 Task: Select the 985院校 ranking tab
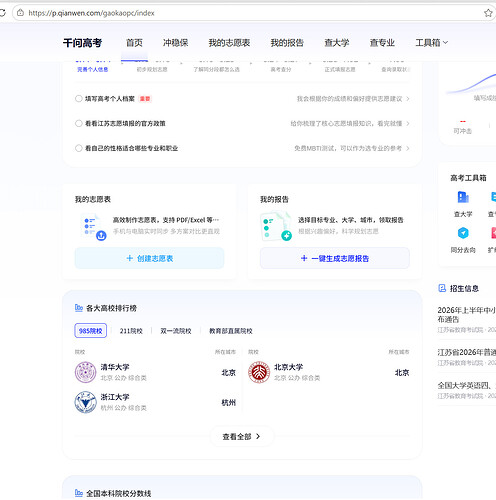[91, 331]
